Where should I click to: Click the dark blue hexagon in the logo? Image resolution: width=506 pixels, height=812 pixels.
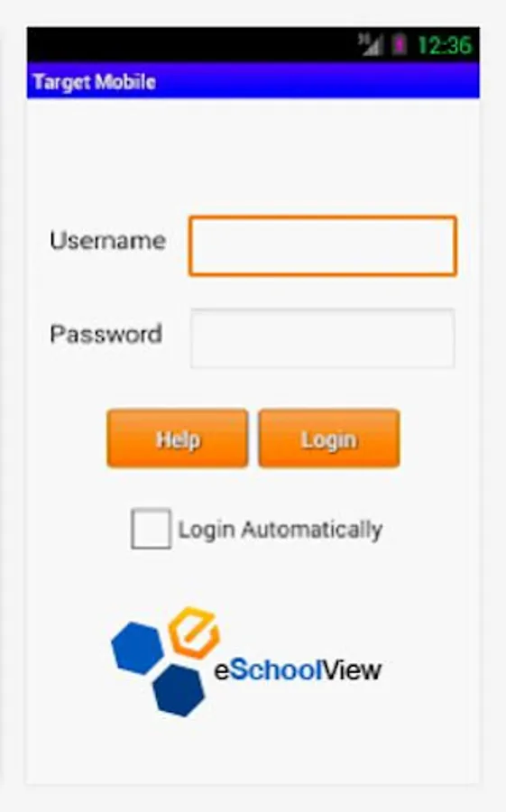pos(179,690)
